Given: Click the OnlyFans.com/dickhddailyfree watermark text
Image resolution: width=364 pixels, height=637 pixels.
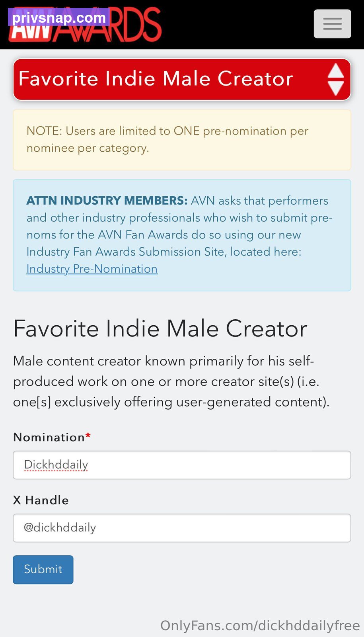Looking at the screenshot, I should click(x=260, y=625).
